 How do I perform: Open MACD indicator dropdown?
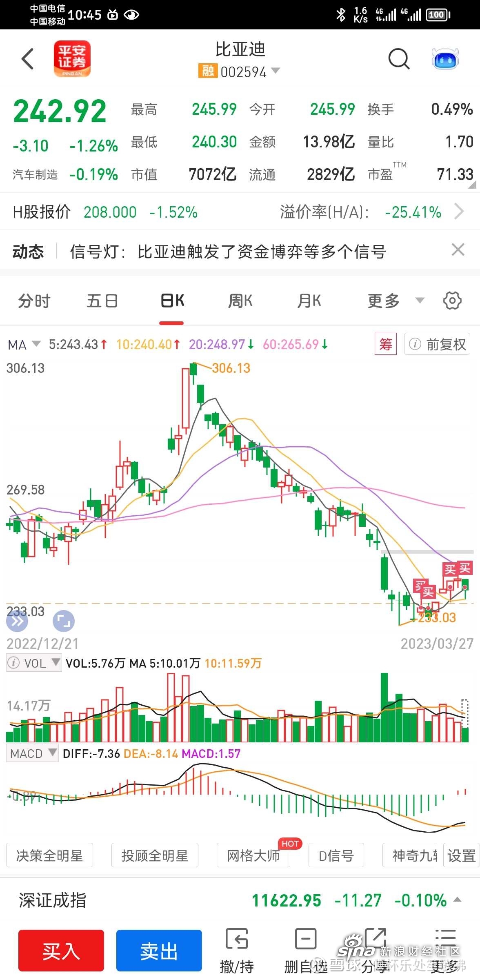point(52,753)
